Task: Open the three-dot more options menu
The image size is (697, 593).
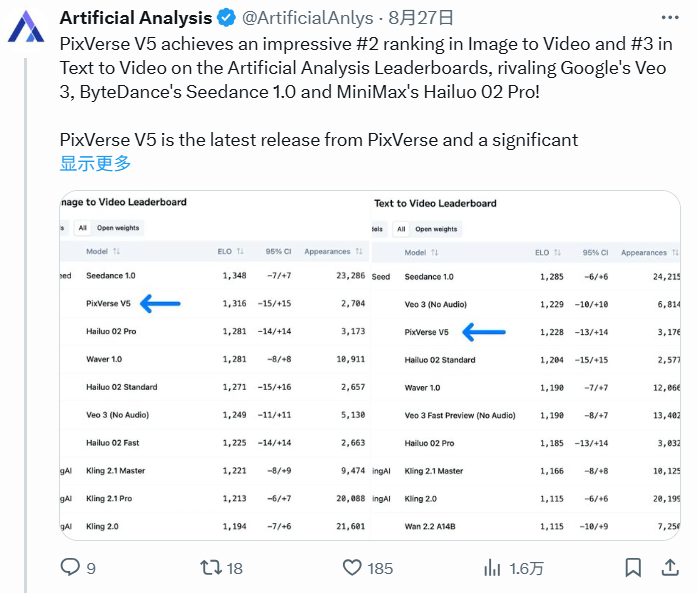Action: pyautogui.click(x=670, y=18)
